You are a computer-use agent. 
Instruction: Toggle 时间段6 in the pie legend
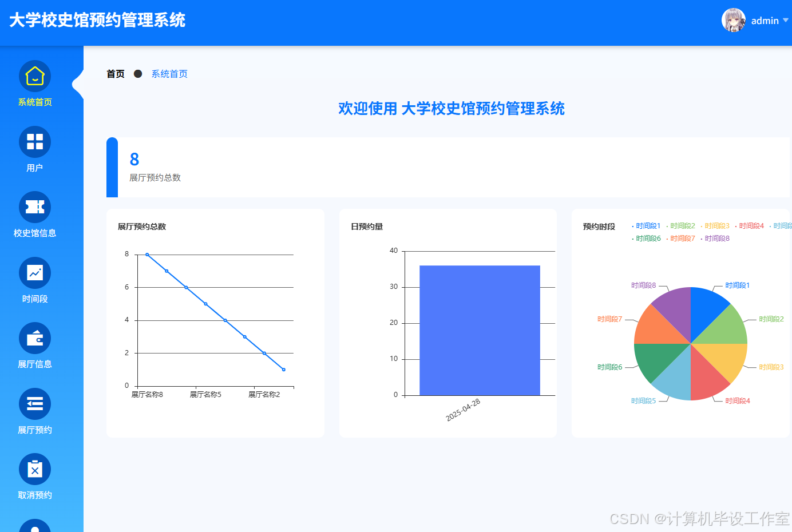646,239
